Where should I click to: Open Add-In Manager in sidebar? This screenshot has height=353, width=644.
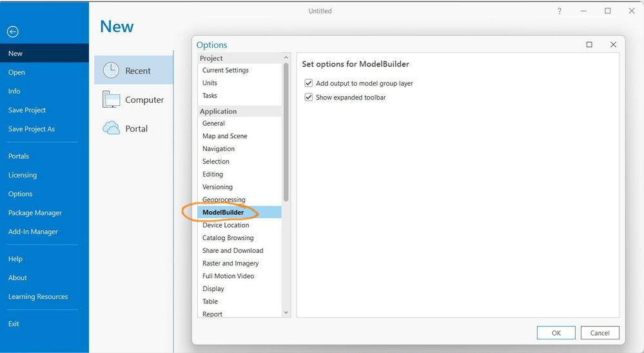tap(33, 232)
